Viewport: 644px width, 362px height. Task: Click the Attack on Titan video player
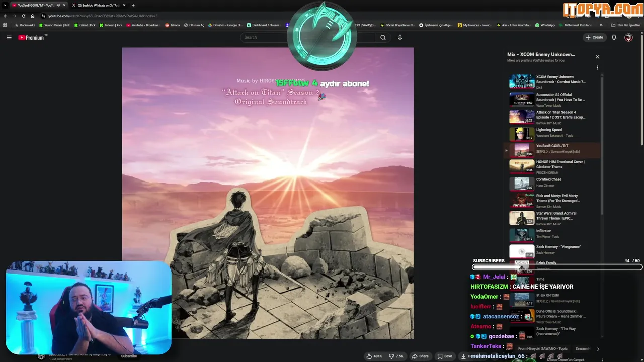point(267,193)
